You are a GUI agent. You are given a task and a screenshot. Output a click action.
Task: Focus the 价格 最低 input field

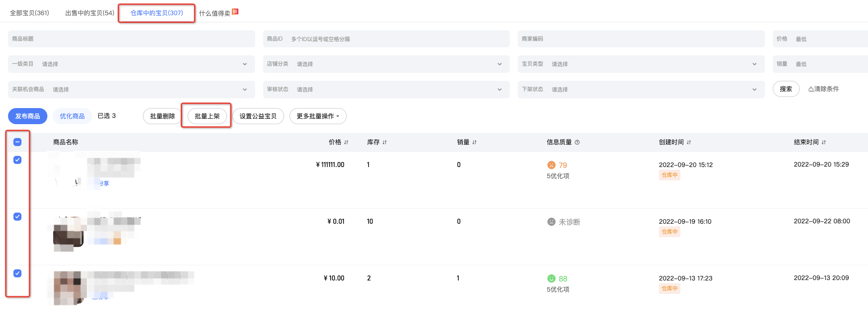tap(820, 39)
